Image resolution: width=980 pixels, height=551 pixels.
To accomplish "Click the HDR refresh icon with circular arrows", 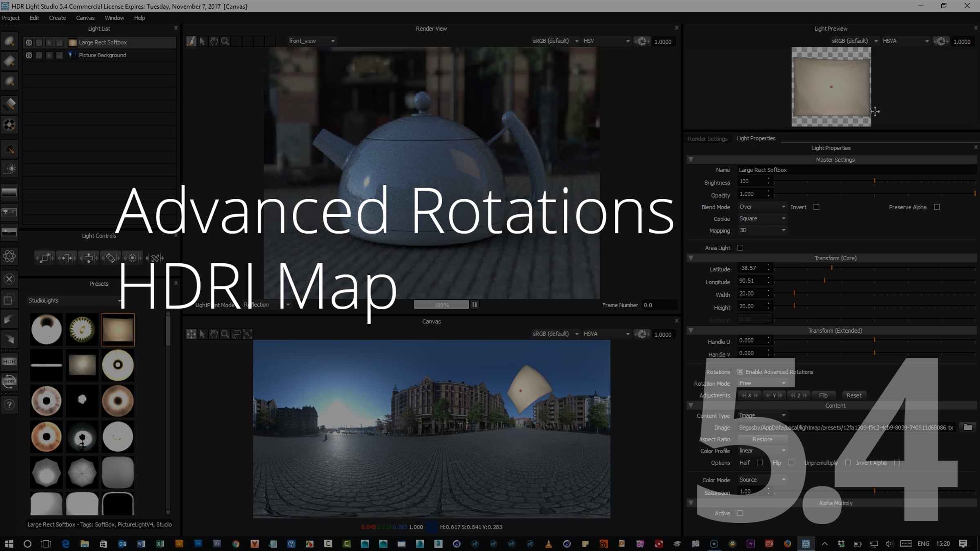I will pyautogui.click(x=9, y=382).
